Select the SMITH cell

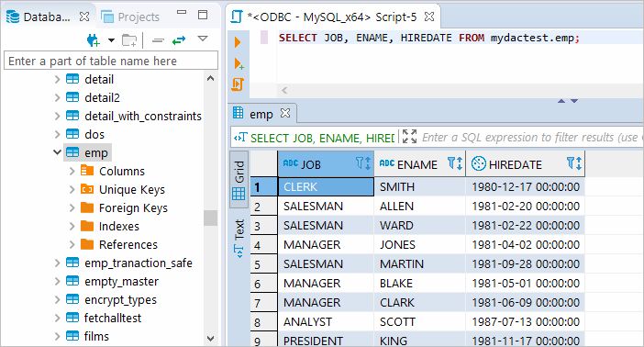pyautogui.click(x=420, y=187)
